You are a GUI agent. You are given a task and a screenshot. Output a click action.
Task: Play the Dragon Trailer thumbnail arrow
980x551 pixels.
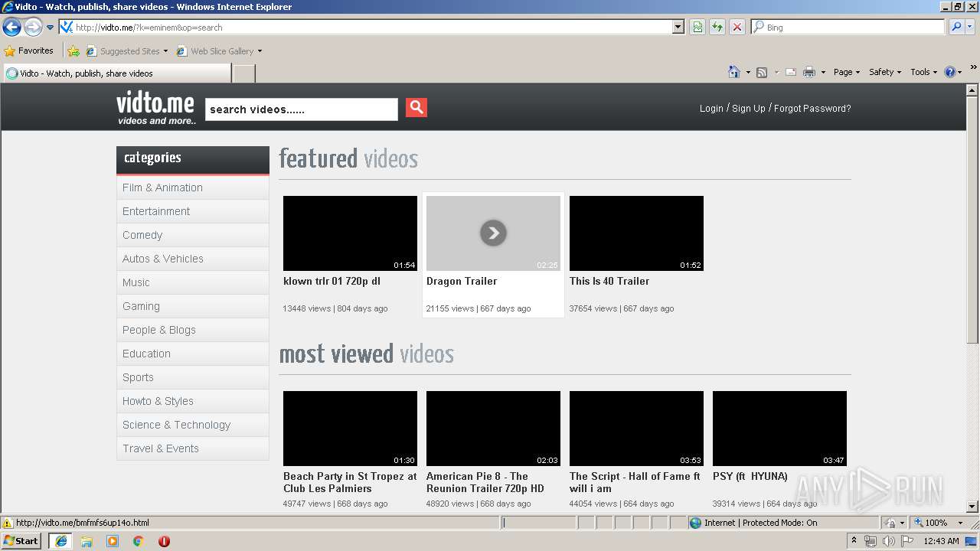(493, 233)
